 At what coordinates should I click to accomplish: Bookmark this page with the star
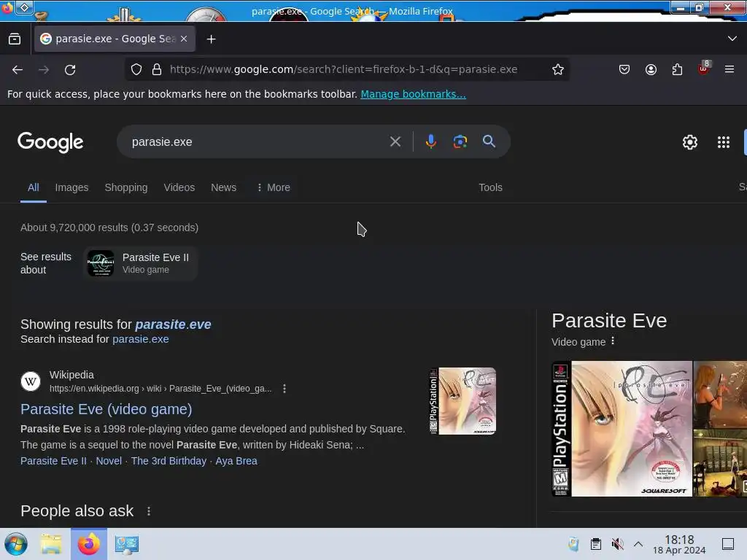point(558,69)
